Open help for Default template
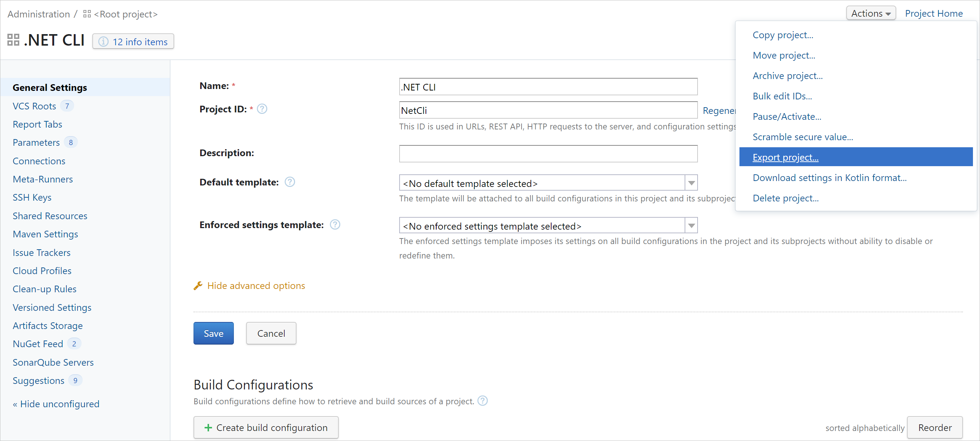The image size is (980, 441). (x=289, y=182)
